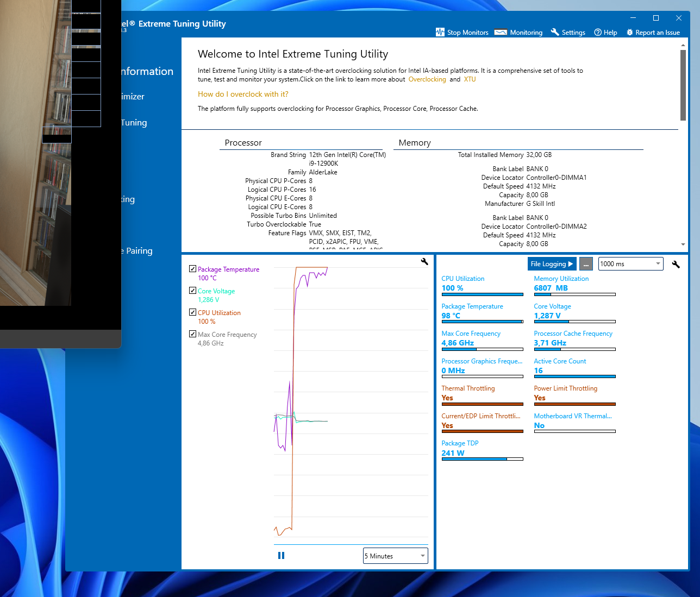Image resolution: width=700 pixels, height=597 pixels.
Task: Click the scroll-up arrow in info pane
Action: point(683,46)
